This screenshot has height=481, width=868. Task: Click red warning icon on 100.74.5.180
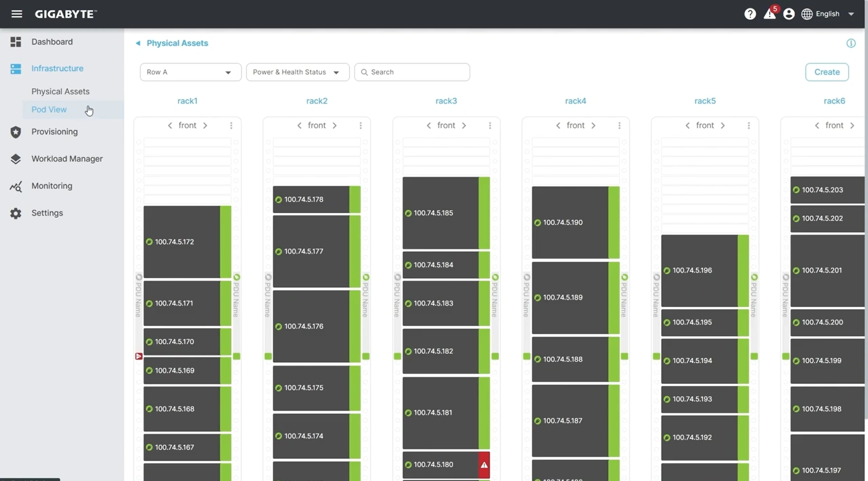pyautogui.click(x=484, y=465)
